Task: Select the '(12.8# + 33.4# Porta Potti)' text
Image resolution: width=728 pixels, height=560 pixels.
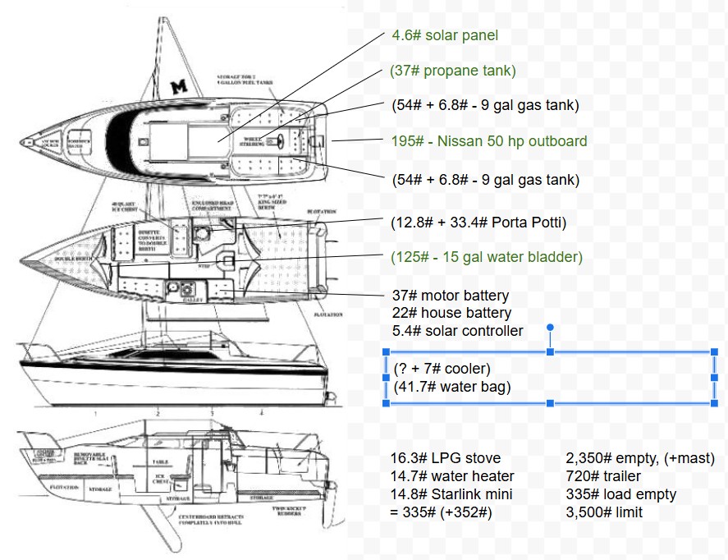Action: [x=478, y=222]
